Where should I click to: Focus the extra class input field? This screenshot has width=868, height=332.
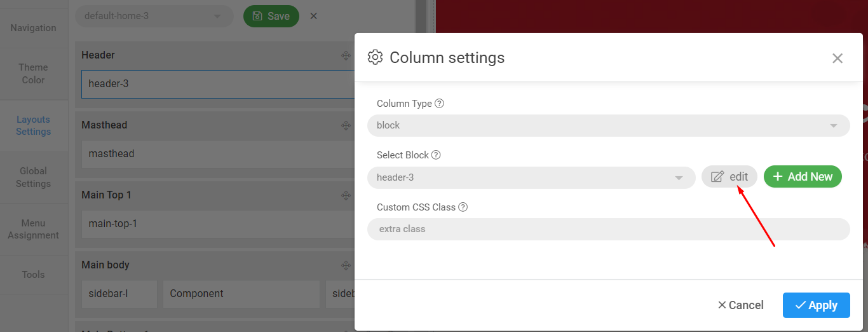click(x=608, y=229)
